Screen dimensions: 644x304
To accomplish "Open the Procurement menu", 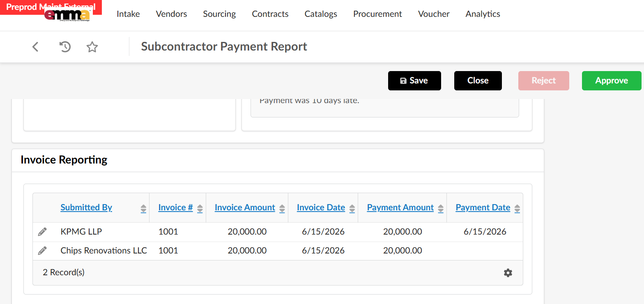I will coord(377,14).
